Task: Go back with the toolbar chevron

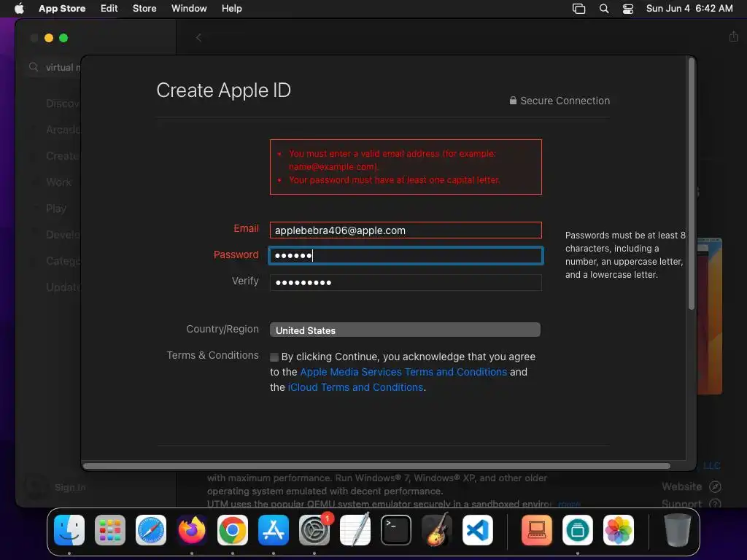Action: pos(198,38)
